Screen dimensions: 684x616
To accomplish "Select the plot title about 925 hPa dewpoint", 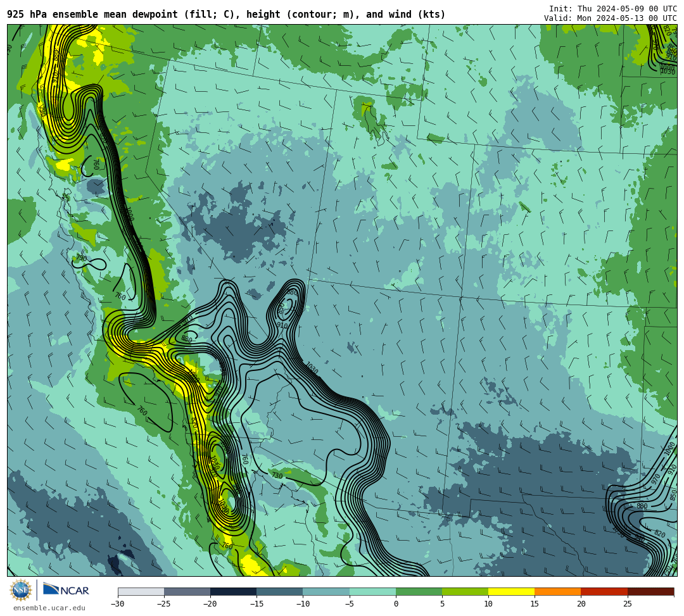I will (226, 15).
